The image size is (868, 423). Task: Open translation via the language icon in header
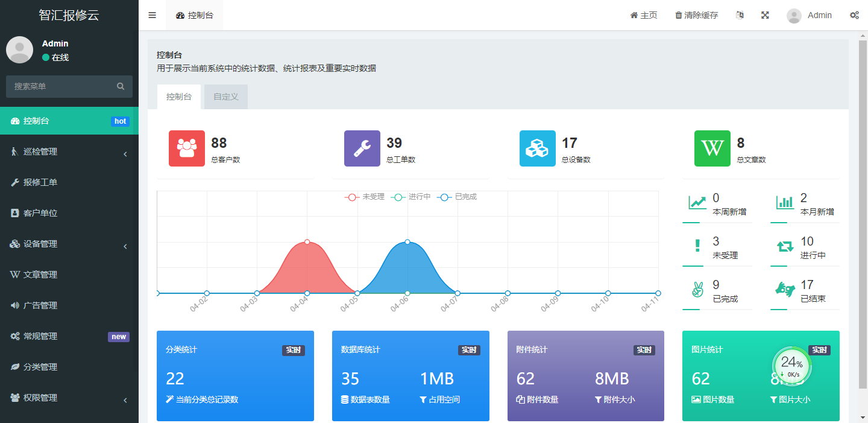740,15
